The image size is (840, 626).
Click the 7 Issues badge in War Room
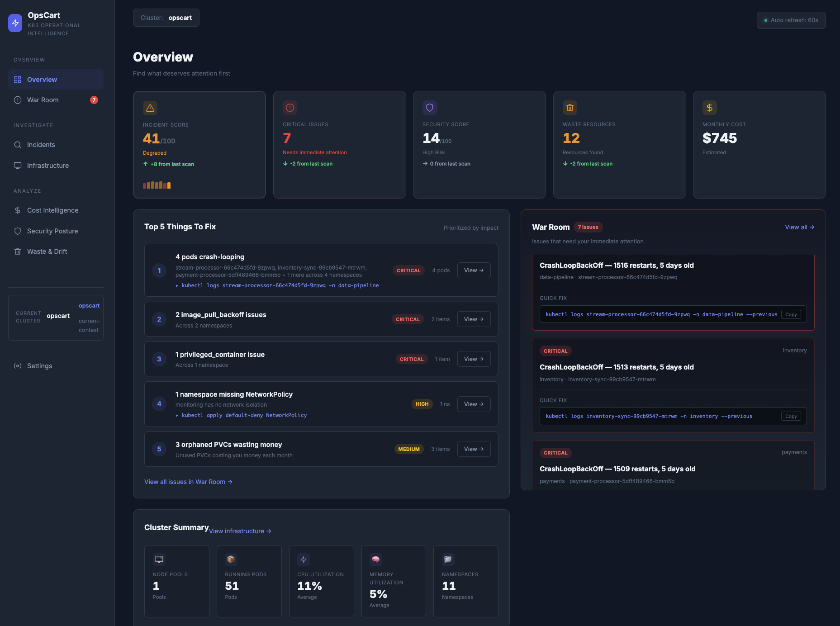point(588,228)
